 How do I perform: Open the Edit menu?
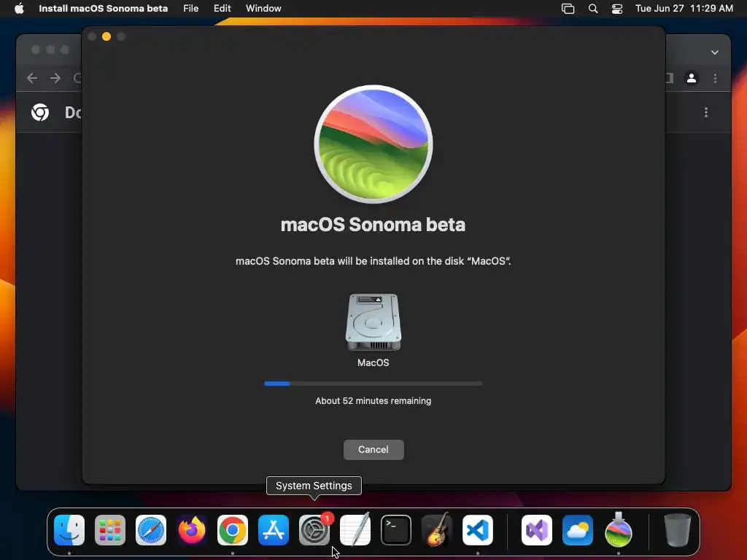pos(222,8)
